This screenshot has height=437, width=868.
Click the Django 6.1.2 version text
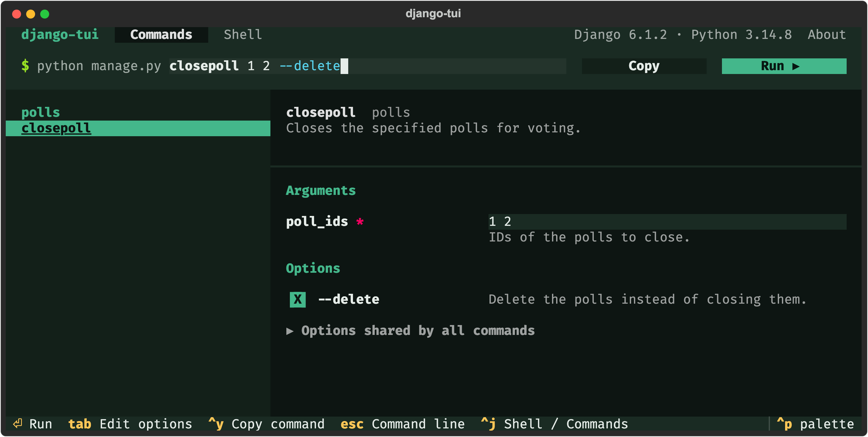point(621,35)
